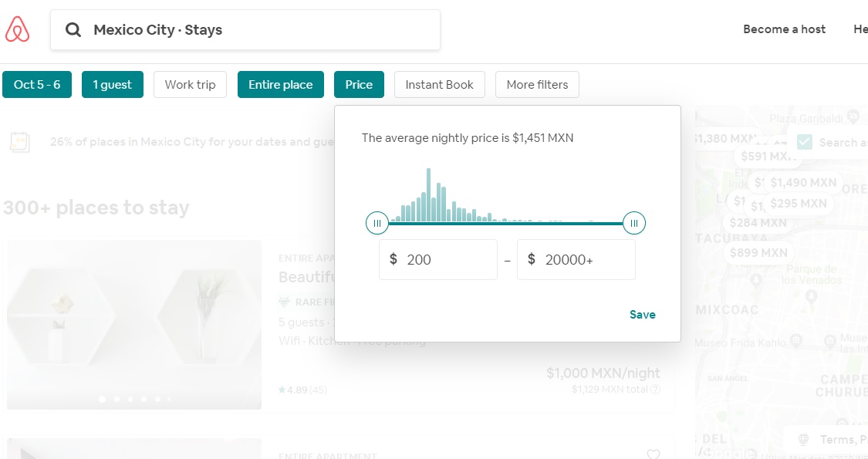This screenshot has width=868, height=459.
Task: Select the $1,490 MXN map marker
Action: click(x=803, y=183)
